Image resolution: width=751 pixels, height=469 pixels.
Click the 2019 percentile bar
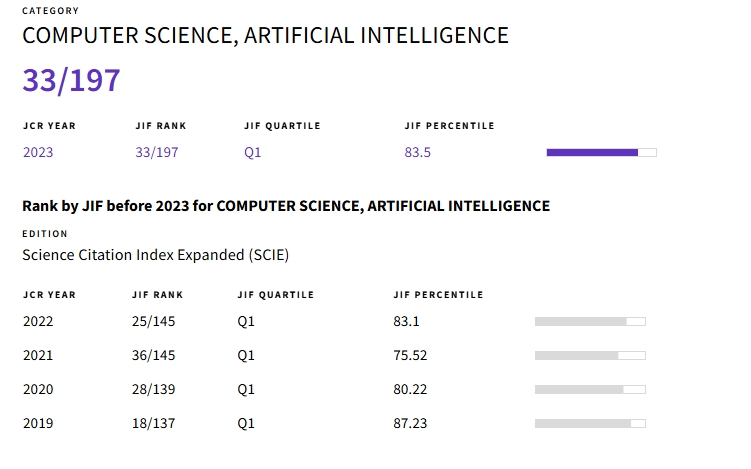(590, 423)
